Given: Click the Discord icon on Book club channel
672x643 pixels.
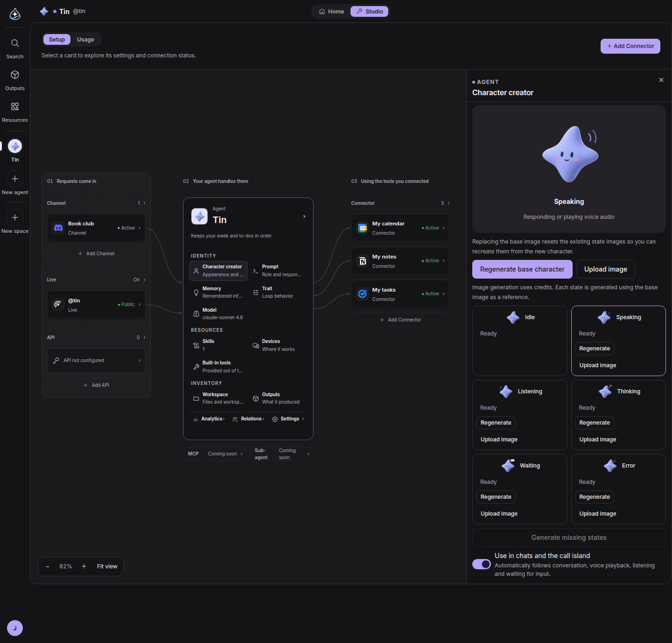Looking at the screenshot, I should coord(58,228).
